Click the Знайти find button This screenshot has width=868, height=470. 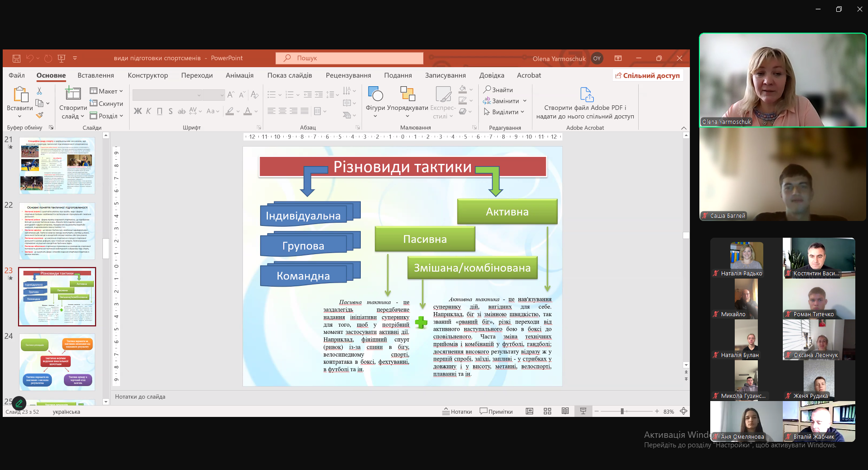click(x=498, y=90)
